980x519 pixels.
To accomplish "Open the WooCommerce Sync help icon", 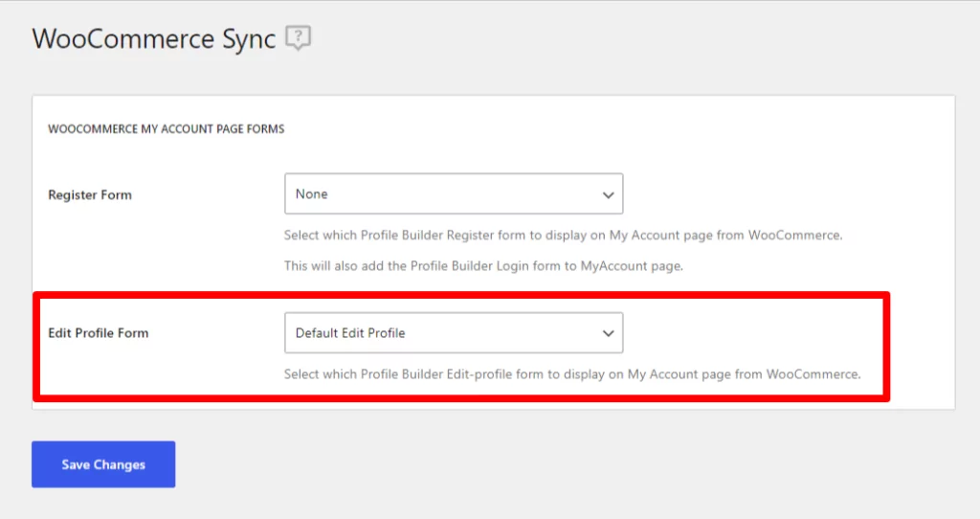I will point(299,37).
